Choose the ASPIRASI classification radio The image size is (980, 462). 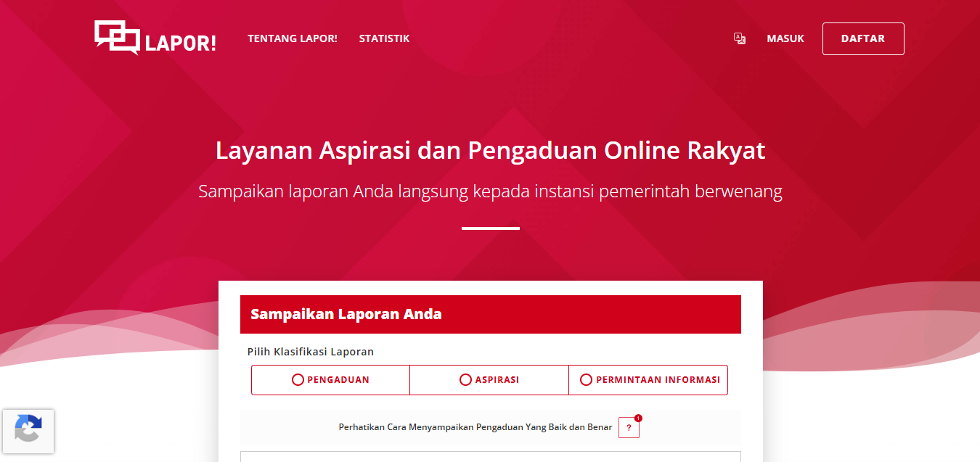click(465, 379)
